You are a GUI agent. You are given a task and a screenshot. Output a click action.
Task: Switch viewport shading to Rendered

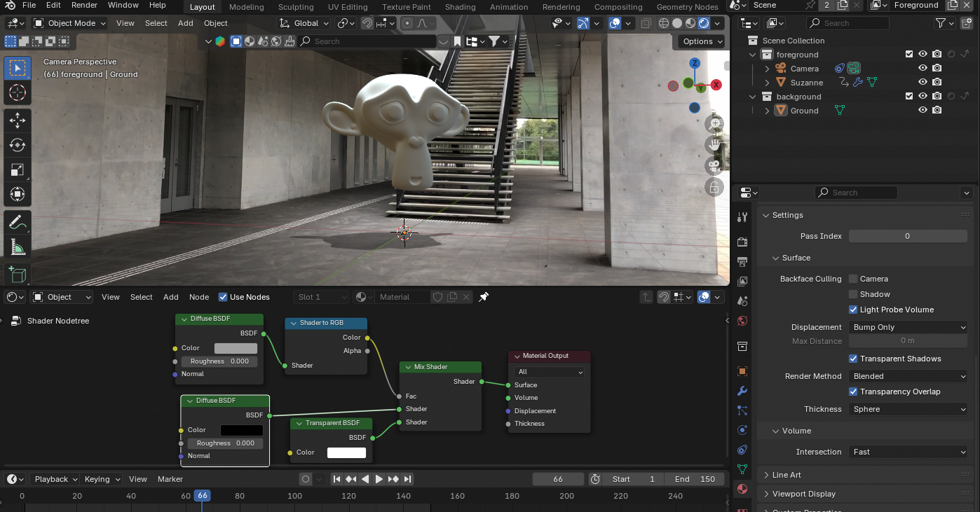[x=704, y=23]
